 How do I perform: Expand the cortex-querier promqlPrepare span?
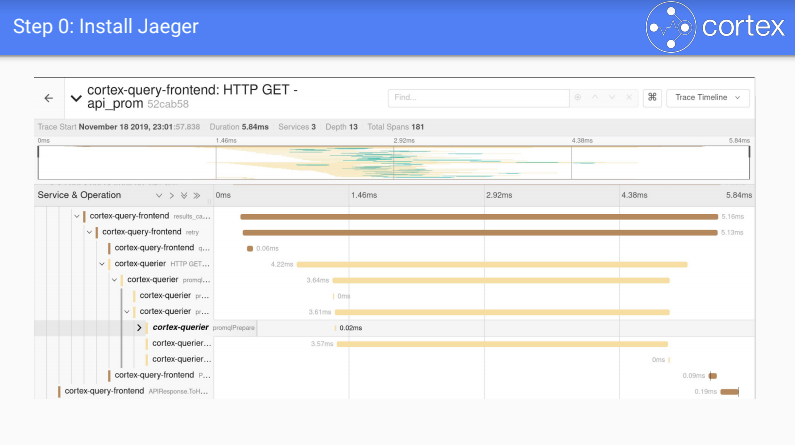point(139,328)
